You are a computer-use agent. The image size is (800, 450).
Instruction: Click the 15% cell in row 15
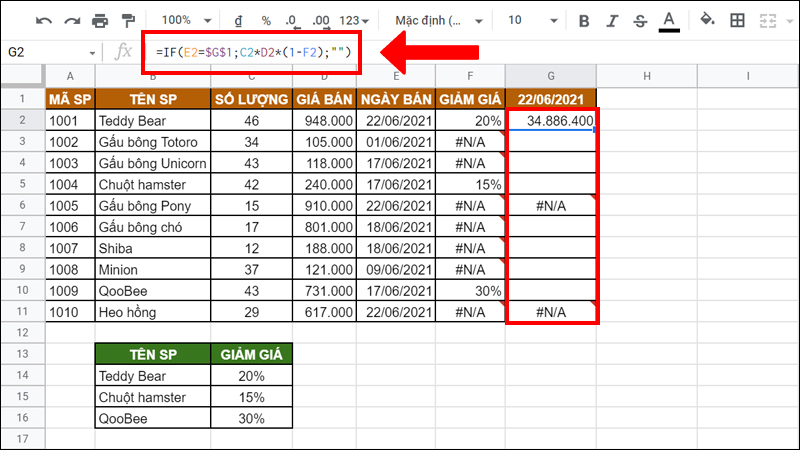click(x=252, y=397)
